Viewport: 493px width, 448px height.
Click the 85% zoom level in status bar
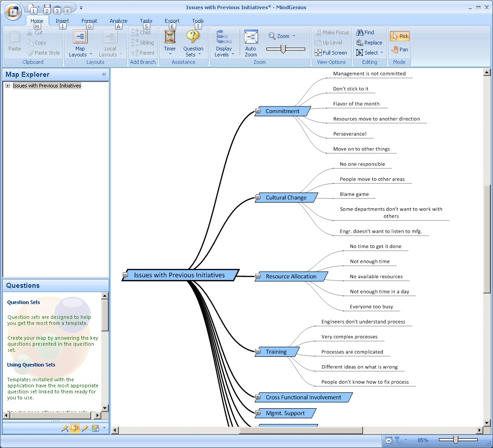[x=423, y=440]
